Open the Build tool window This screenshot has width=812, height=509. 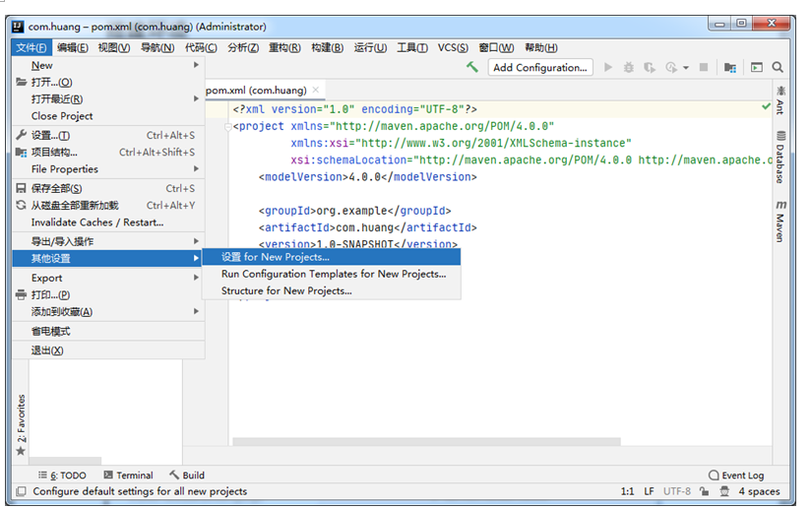tap(187, 475)
